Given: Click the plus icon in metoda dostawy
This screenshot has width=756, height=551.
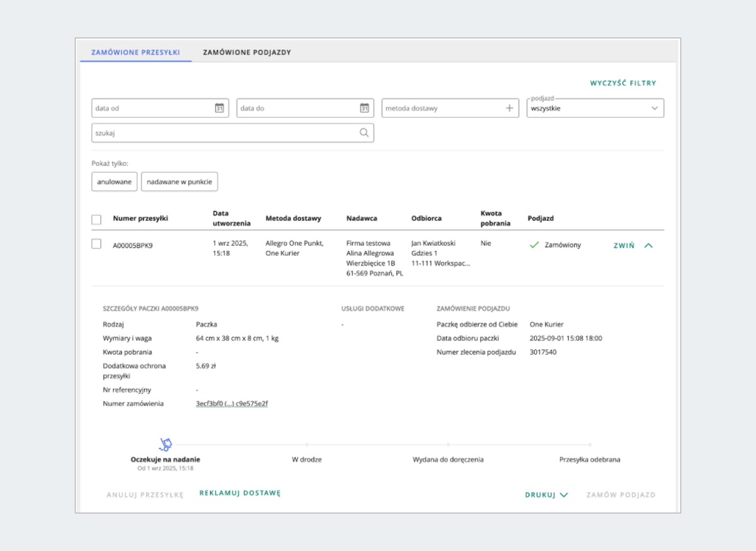Looking at the screenshot, I should click(510, 108).
